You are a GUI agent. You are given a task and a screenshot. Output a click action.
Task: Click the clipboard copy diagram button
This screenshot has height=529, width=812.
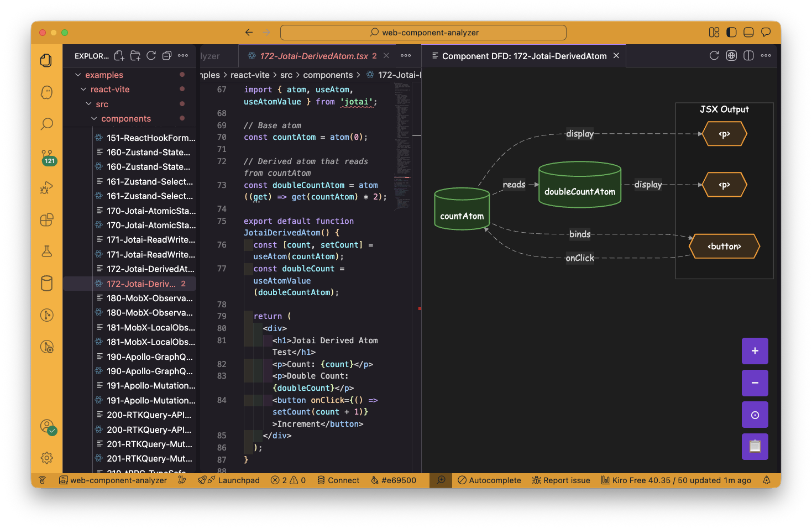[755, 447]
